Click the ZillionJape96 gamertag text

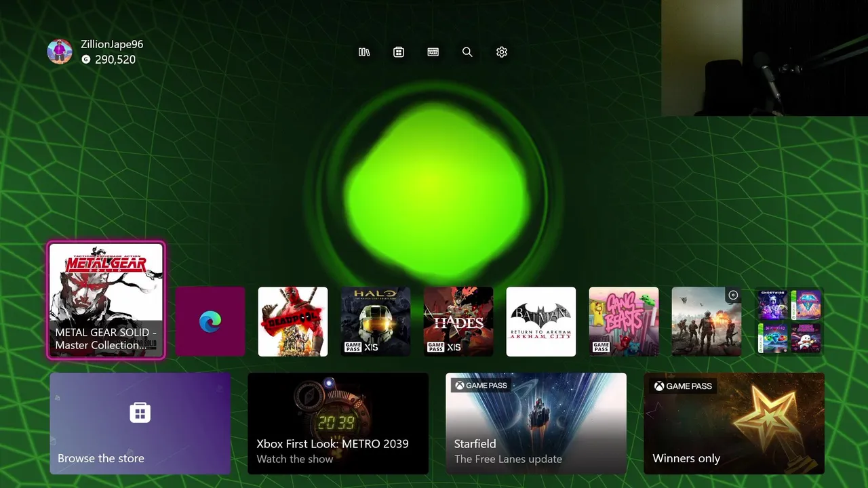coord(112,44)
